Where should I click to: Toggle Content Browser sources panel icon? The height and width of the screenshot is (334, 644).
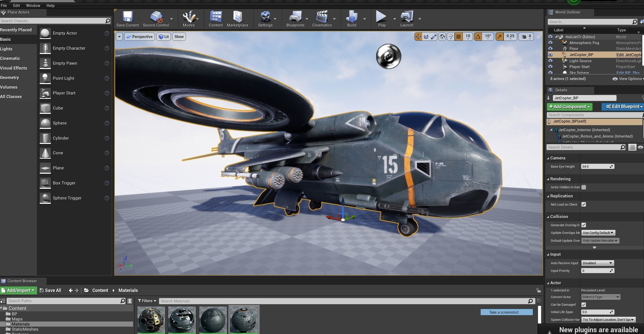(3, 301)
